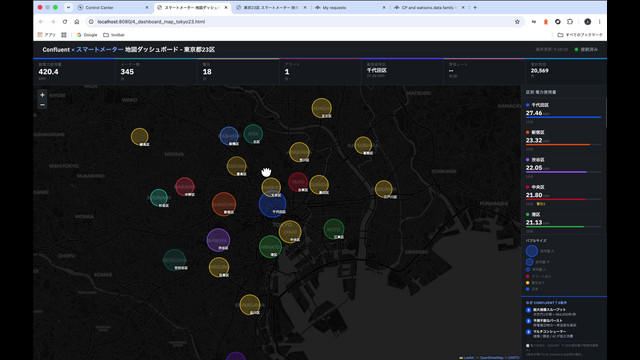Open the すべてのブックマーク folder
The image size is (640, 360).
[x=580, y=35]
